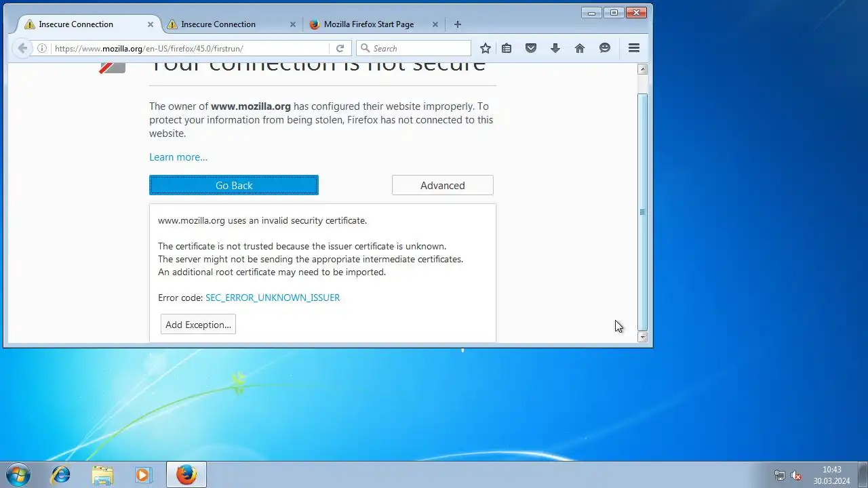This screenshot has width=868, height=488.
Task: Click the text 'www.mozilla.org uses an invalid security certificate.'
Action: (x=262, y=220)
